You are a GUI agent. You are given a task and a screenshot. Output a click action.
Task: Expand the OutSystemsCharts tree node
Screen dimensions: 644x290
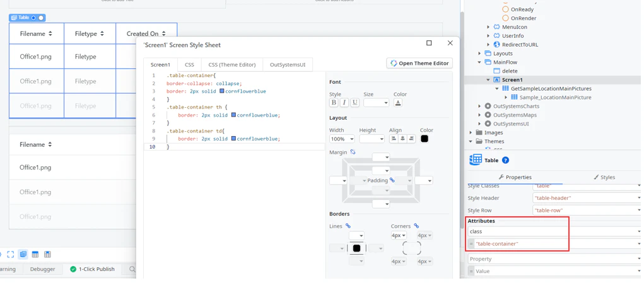[479, 107]
